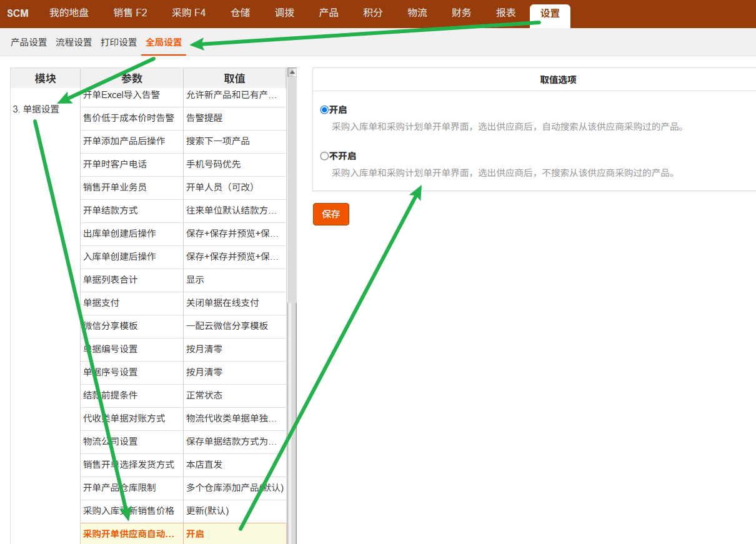Open the 设置 top menu tab
This screenshot has width=756, height=544.
550,13
